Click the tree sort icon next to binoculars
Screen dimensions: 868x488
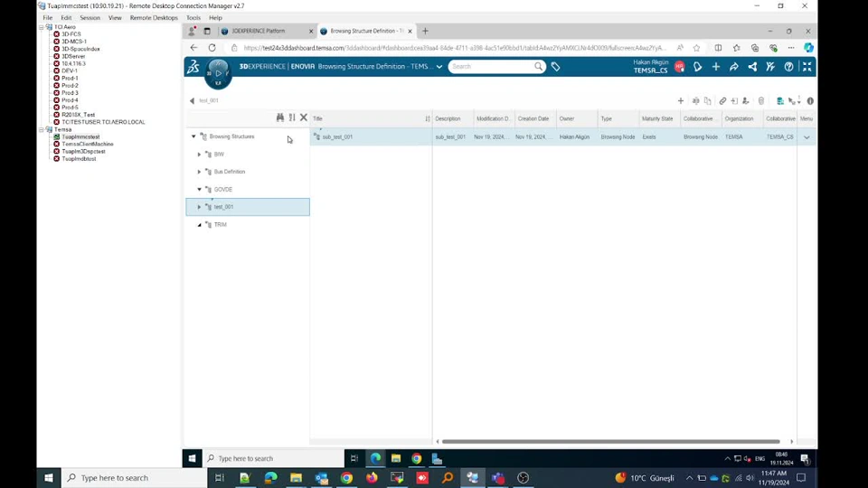pos(292,117)
